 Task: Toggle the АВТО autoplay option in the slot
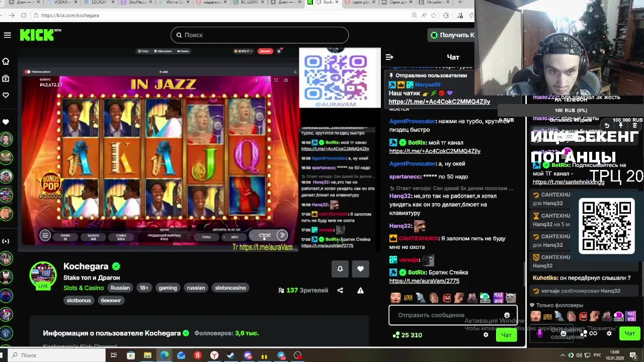234,237
